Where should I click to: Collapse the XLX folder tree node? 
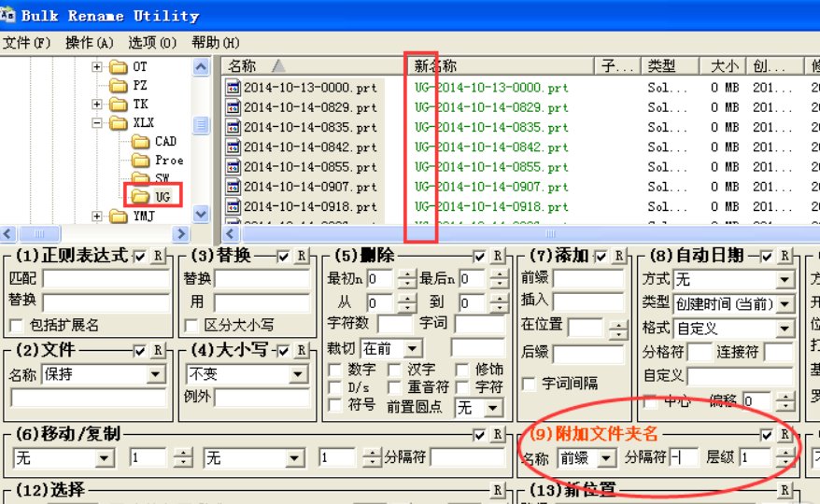(97, 123)
